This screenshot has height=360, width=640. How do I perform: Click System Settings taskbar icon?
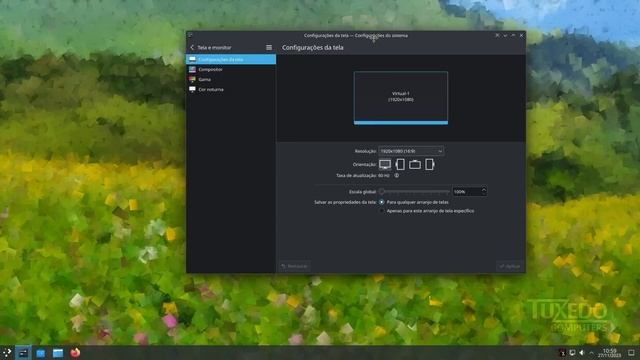point(23,353)
